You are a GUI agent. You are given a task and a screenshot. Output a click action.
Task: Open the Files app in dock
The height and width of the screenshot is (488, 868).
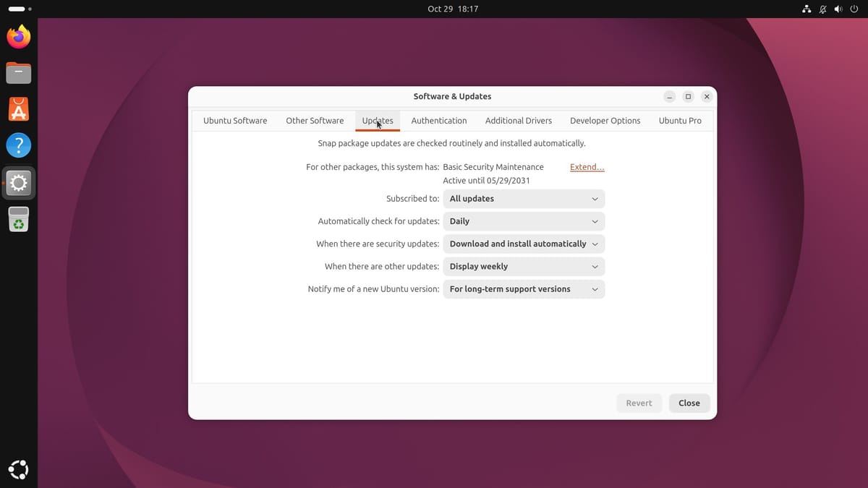click(19, 73)
